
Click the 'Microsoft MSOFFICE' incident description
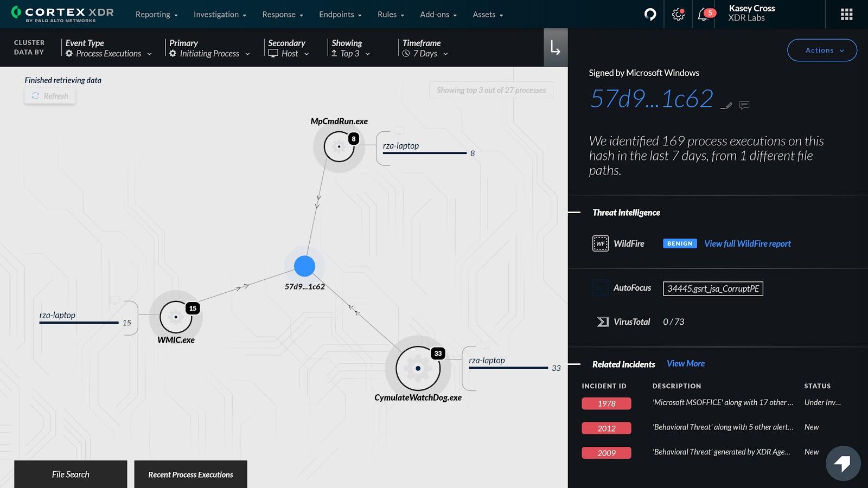pos(723,402)
